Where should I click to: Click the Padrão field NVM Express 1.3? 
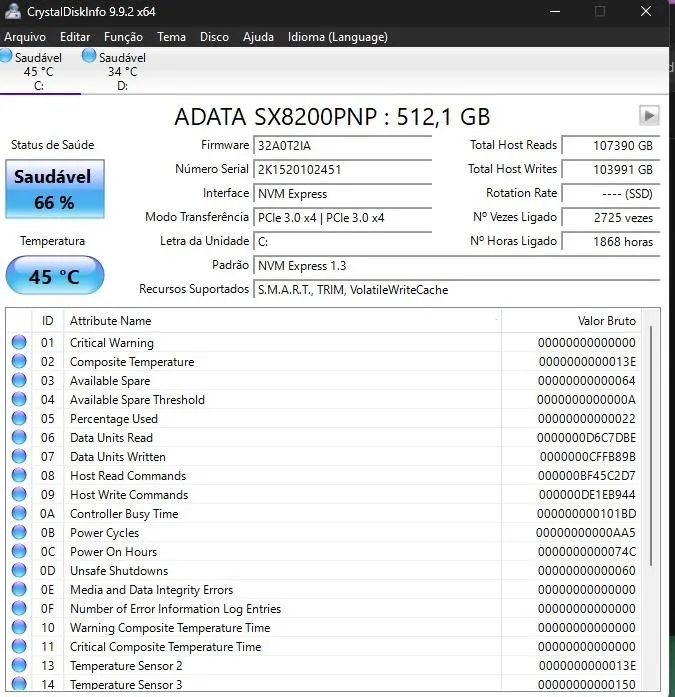pyautogui.click(x=456, y=265)
